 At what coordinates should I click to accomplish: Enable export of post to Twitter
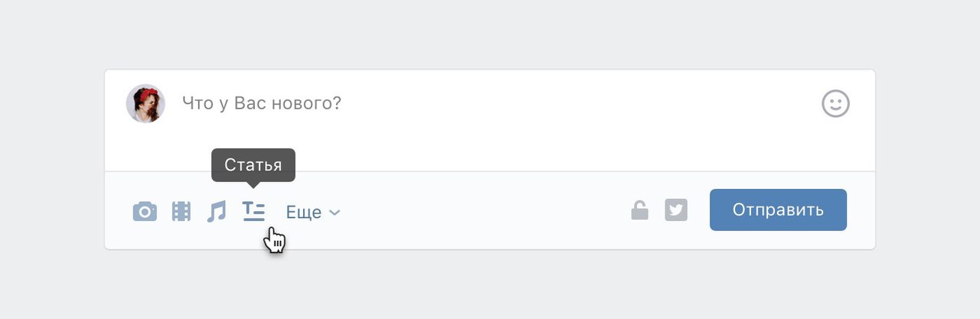click(676, 210)
